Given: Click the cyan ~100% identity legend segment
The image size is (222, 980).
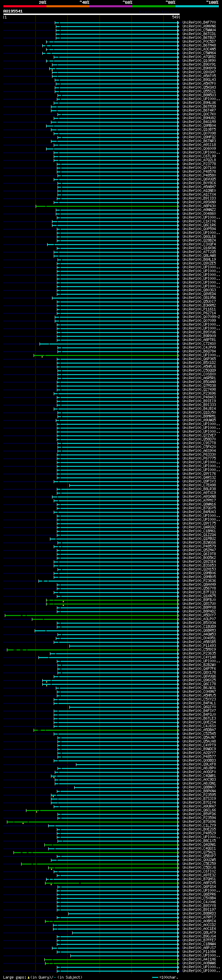Looking at the screenshot, I should tap(197, 7).
